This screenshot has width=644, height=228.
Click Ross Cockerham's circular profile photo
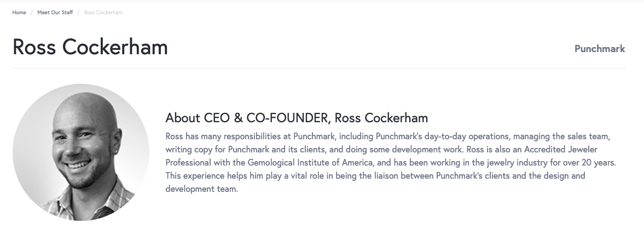81,152
